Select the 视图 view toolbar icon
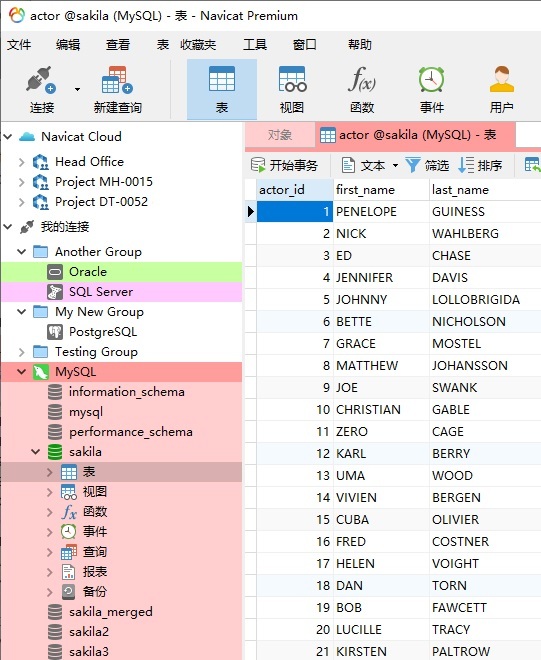 click(x=292, y=80)
